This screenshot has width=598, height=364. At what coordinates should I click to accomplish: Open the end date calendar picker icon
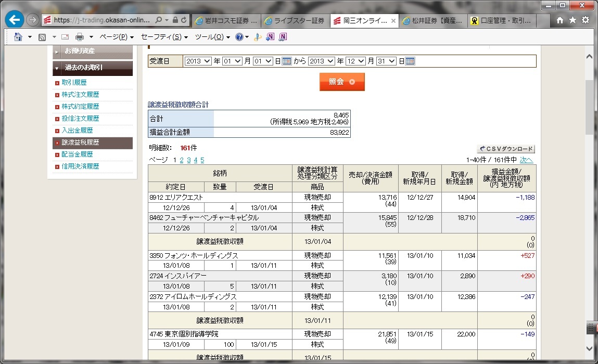click(410, 61)
